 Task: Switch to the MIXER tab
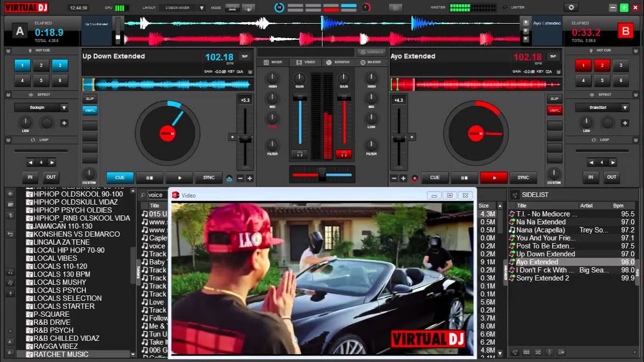(273, 62)
